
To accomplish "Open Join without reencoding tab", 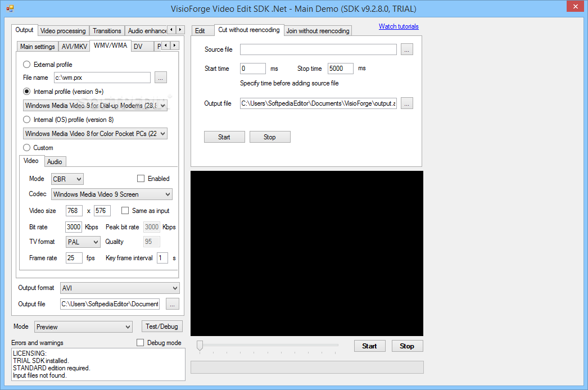I will [318, 31].
